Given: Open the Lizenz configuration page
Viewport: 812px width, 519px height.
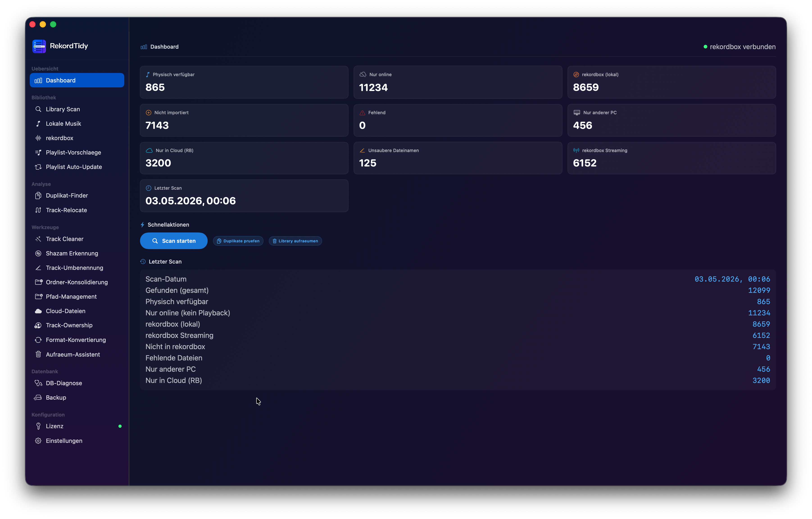Looking at the screenshot, I should point(77,426).
